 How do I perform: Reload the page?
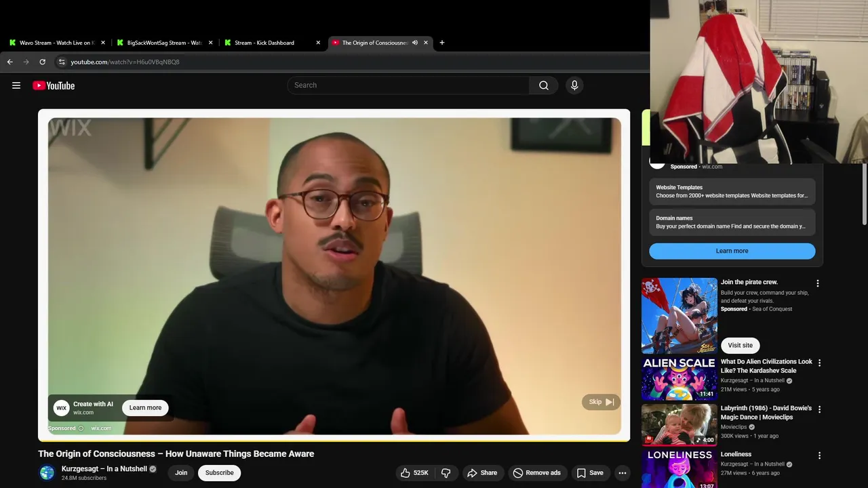42,62
